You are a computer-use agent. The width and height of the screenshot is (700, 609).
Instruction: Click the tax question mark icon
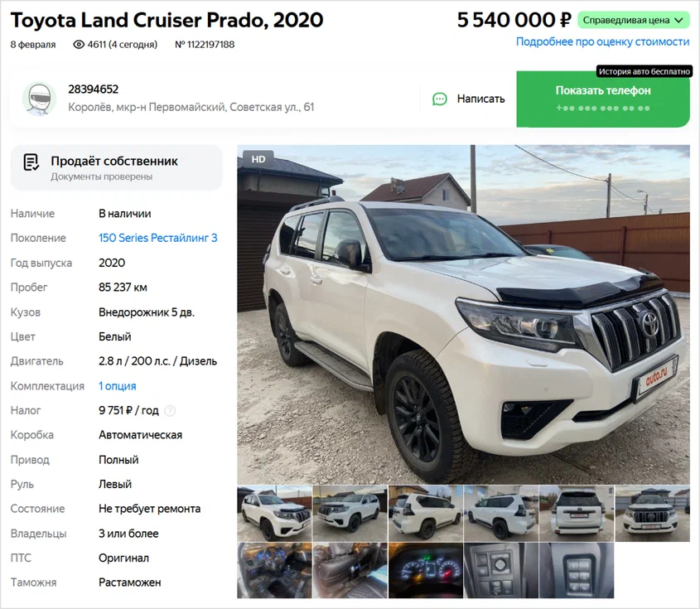tap(170, 411)
